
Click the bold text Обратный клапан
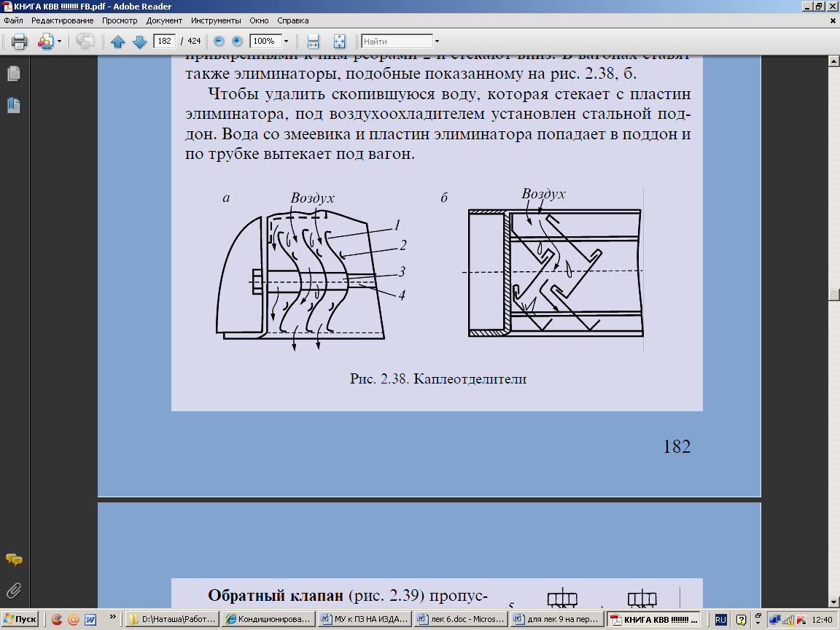tap(276, 596)
